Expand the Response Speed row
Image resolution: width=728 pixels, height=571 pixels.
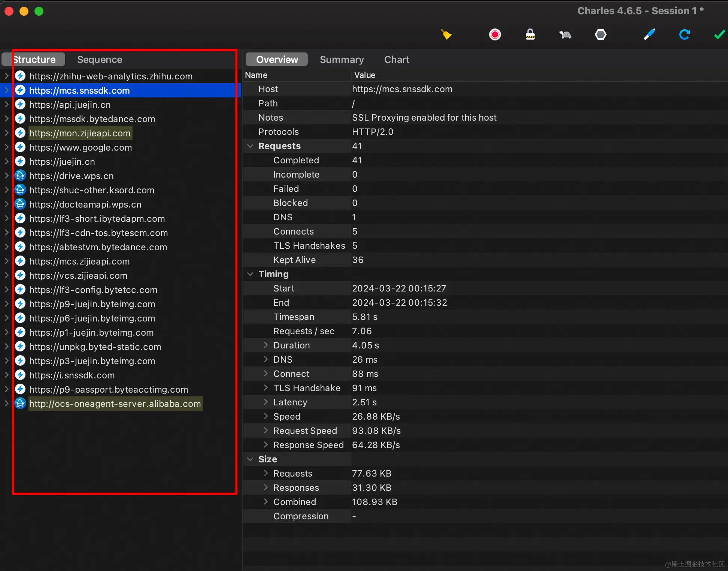point(266,445)
